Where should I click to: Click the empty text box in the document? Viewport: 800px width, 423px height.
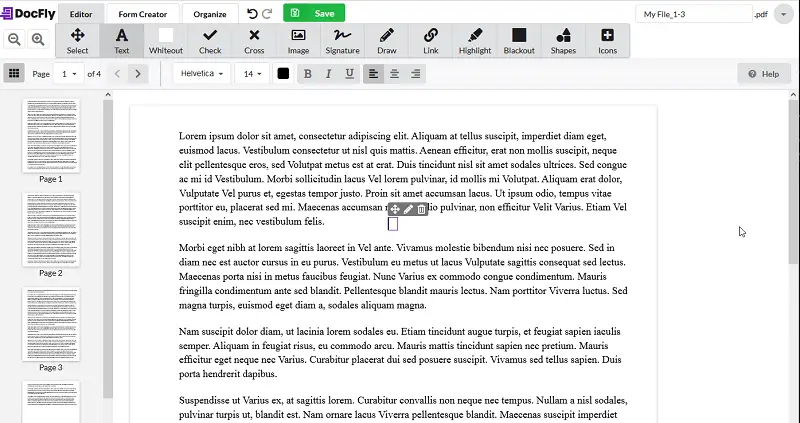click(x=393, y=223)
